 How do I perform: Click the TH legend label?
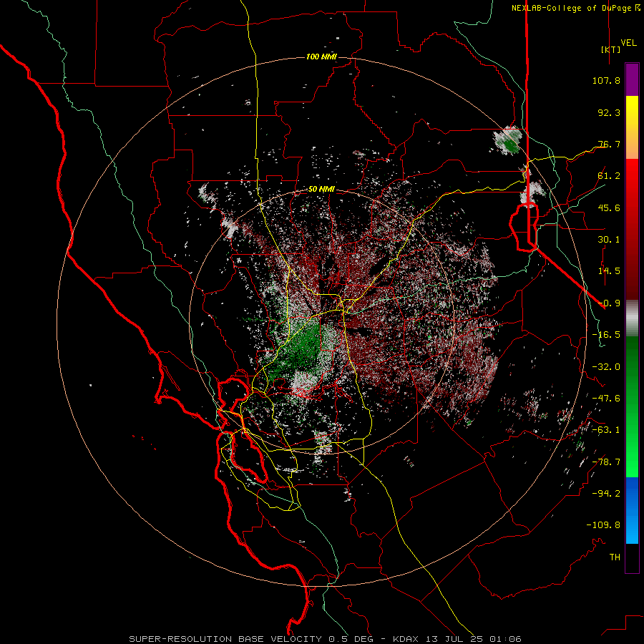click(615, 557)
